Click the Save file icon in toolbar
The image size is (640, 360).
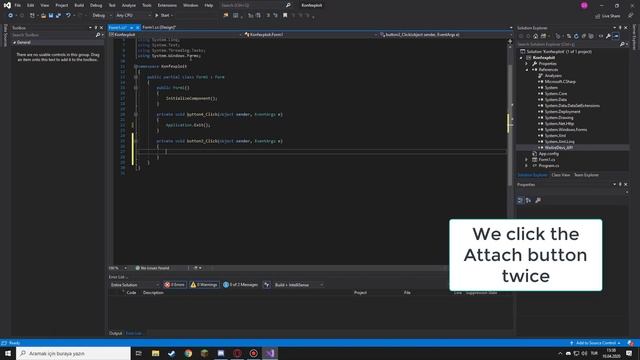point(51,16)
